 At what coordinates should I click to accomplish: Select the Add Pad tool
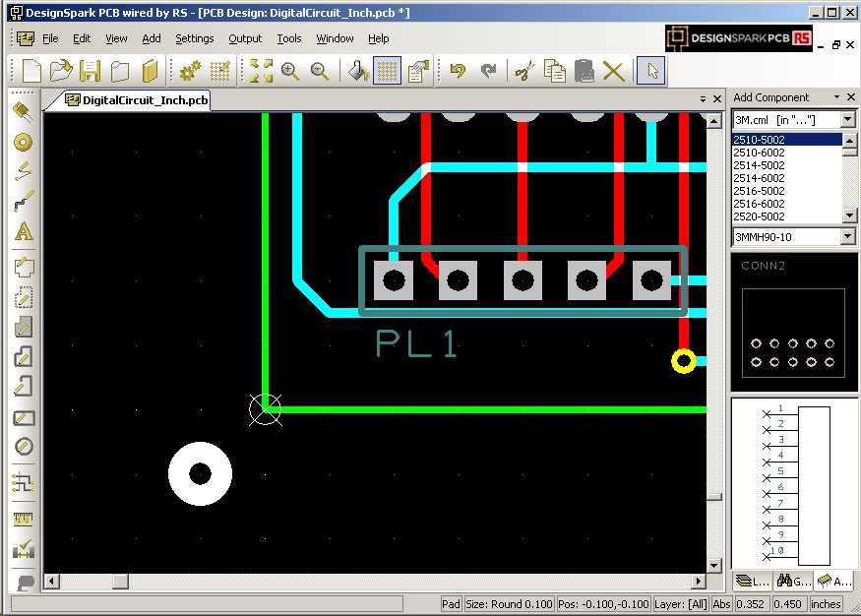tap(25, 143)
